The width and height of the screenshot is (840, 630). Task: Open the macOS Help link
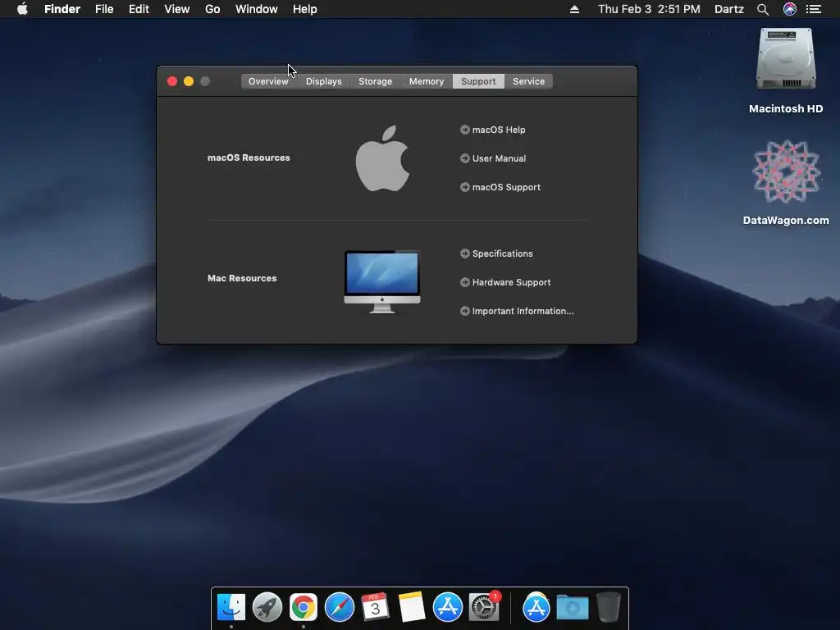point(499,130)
